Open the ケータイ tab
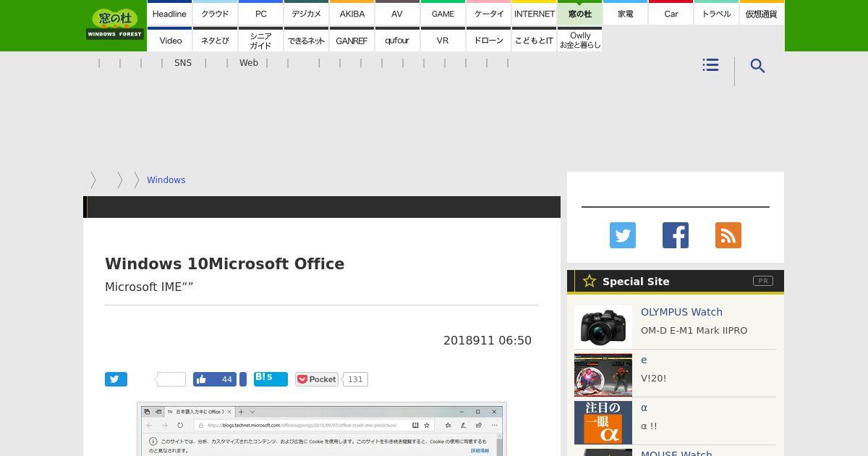The image size is (868, 456). [488, 13]
